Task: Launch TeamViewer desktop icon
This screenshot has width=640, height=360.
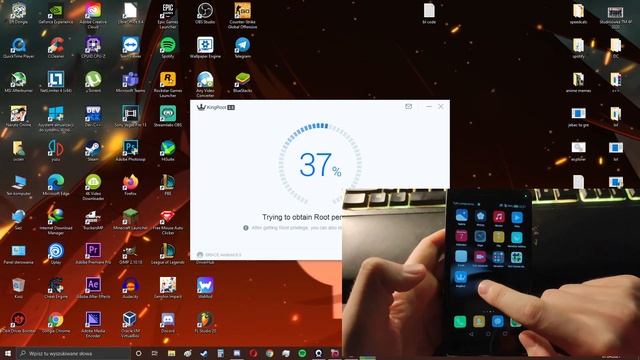Action: click(x=131, y=48)
